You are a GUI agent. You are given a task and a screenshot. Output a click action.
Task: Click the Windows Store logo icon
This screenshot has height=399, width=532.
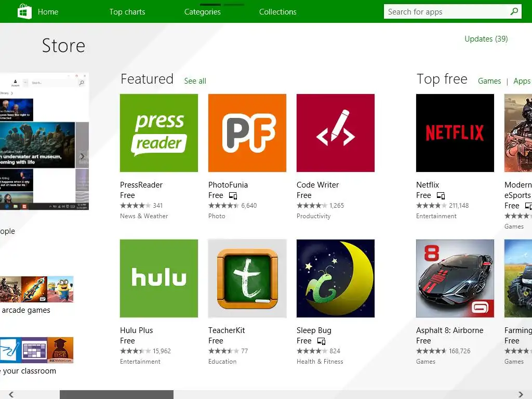(24, 11)
